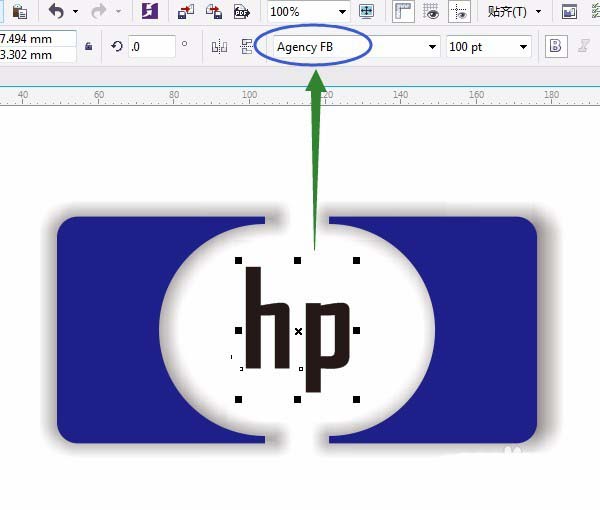Undo the last action
Viewport: 600px width, 510px height.
click(56, 11)
